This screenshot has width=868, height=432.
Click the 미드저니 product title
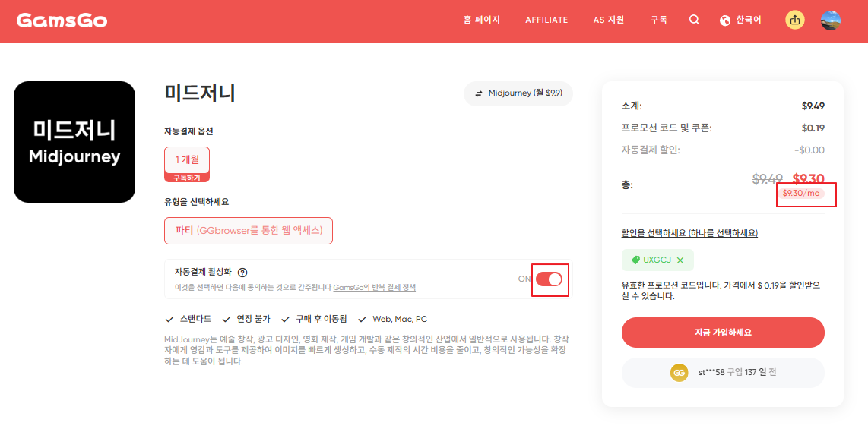200,93
